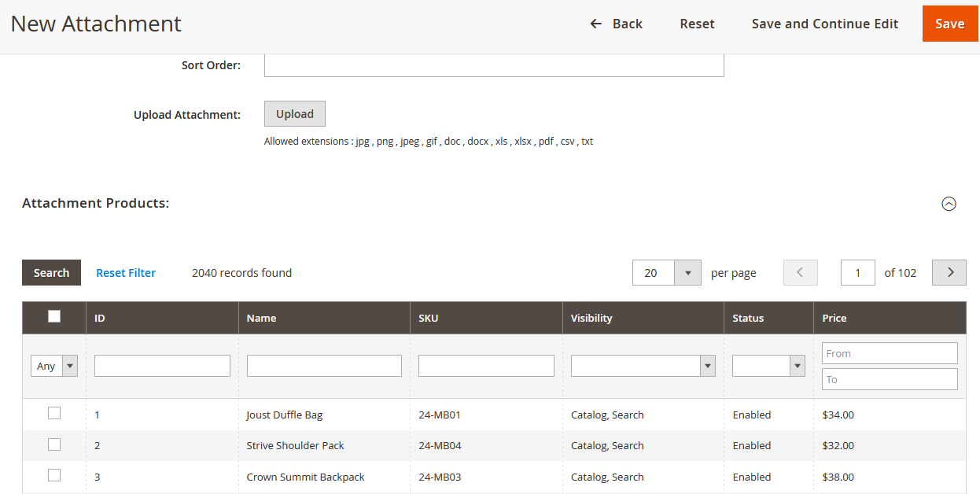Screen dimensions: 980x494
Task: Click Save and Continue Edit
Action: [824, 24]
